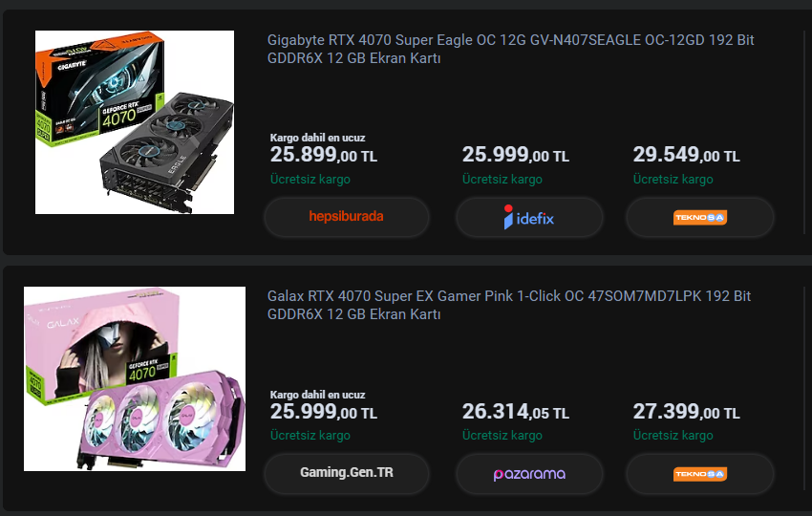Open the hepsiburada store offer
The width and height of the screenshot is (812, 516).
click(x=346, y=217)
